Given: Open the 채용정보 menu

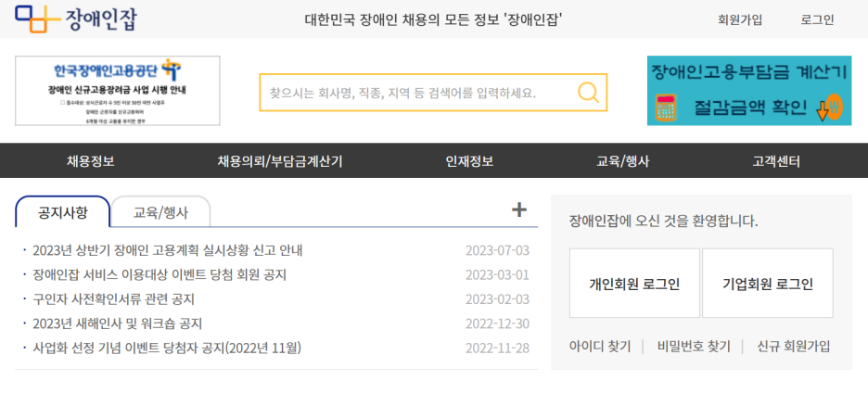Looking at the screenshot, I should point(91,161).
